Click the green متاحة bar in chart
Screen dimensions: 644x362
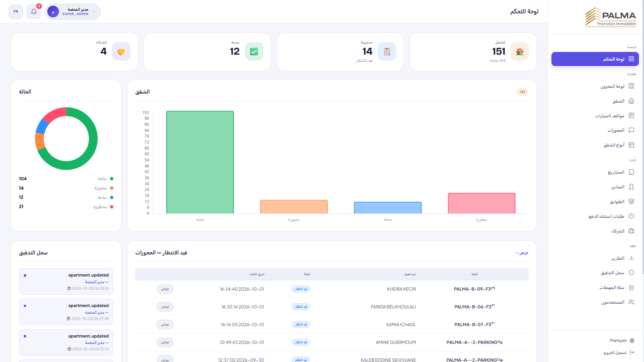coord(200,162)
